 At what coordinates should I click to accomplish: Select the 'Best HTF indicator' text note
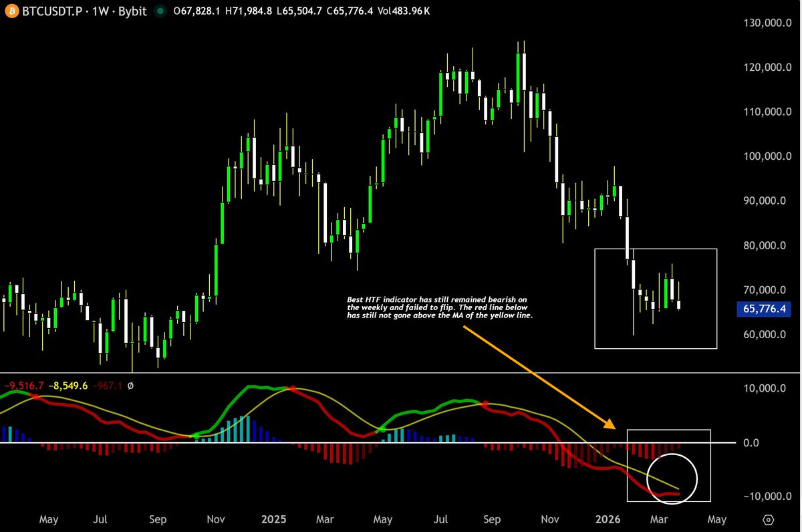[440, 307]
